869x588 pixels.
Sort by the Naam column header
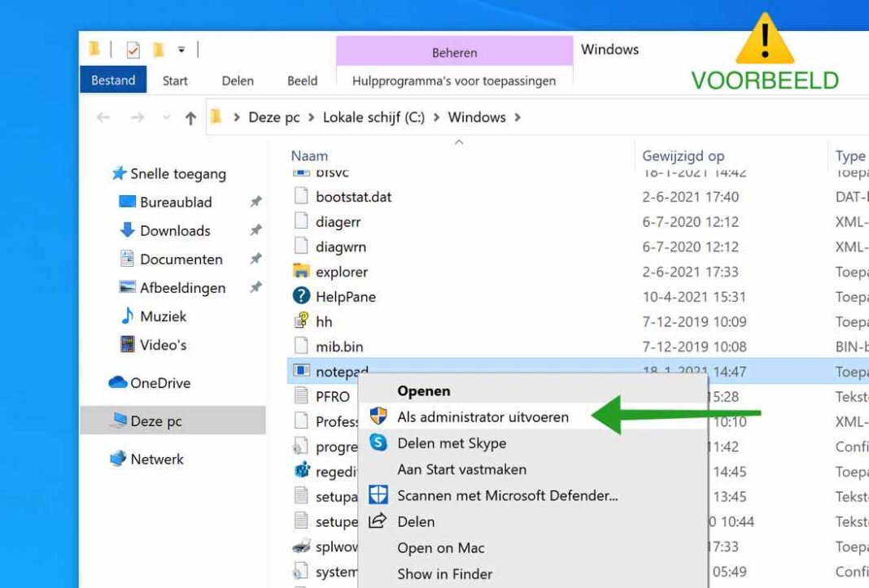click(309, 155)
